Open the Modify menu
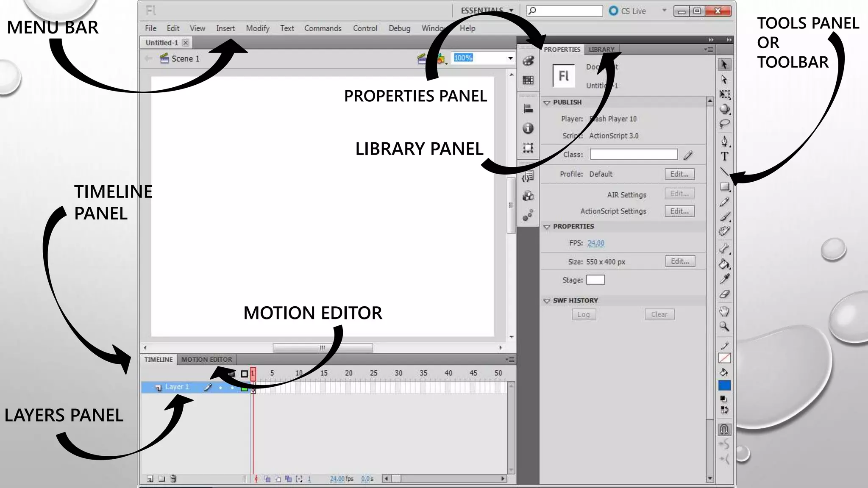This screenshot has width=868, height=488. (x=257, y=28)
